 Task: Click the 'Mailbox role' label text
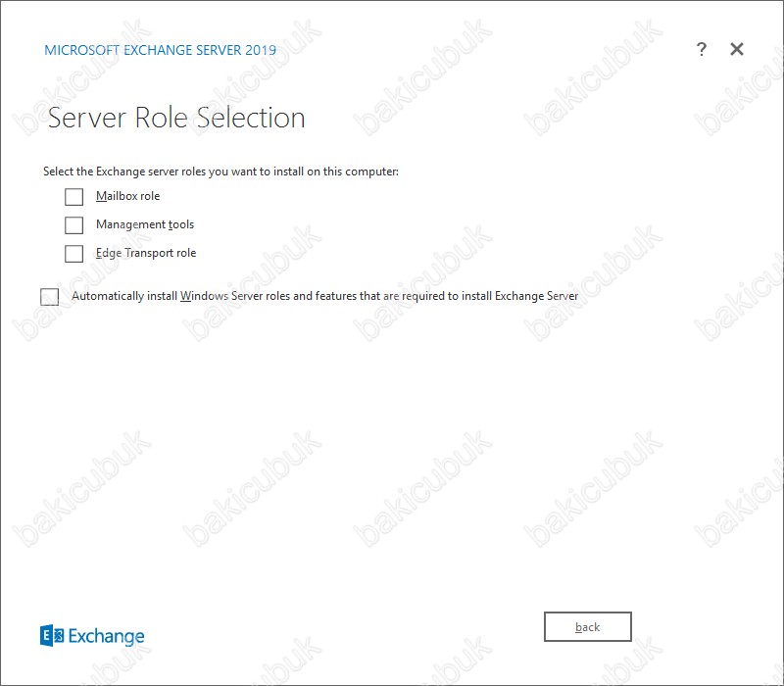(x=128, y=196)
